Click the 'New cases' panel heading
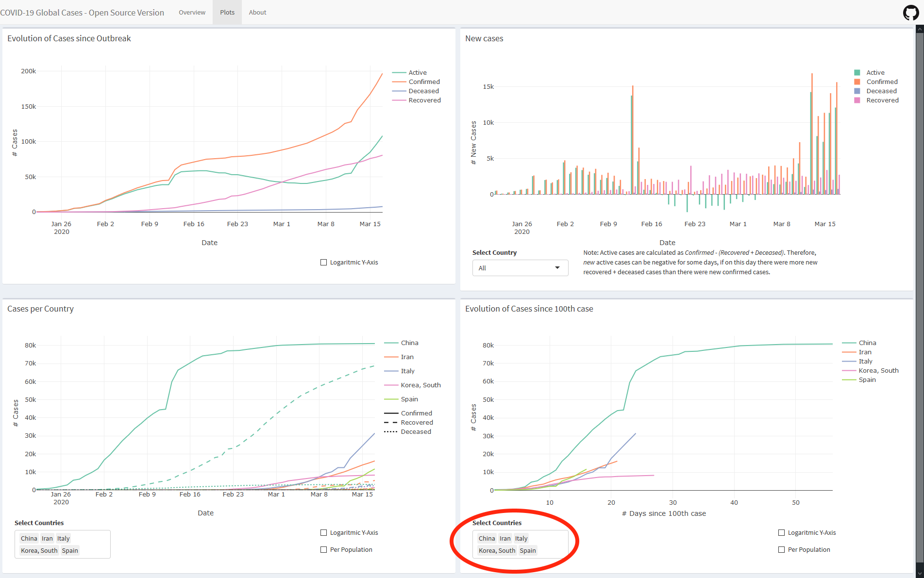 [x=484, y=38]
